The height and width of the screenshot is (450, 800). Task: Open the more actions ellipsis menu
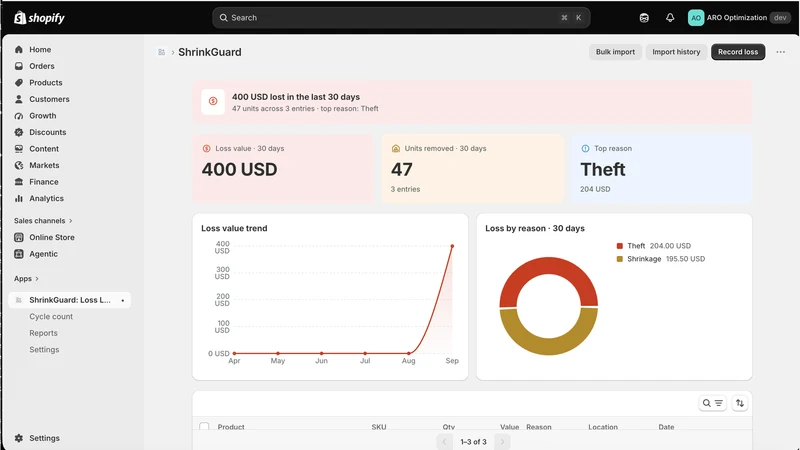tap(781, 52)
